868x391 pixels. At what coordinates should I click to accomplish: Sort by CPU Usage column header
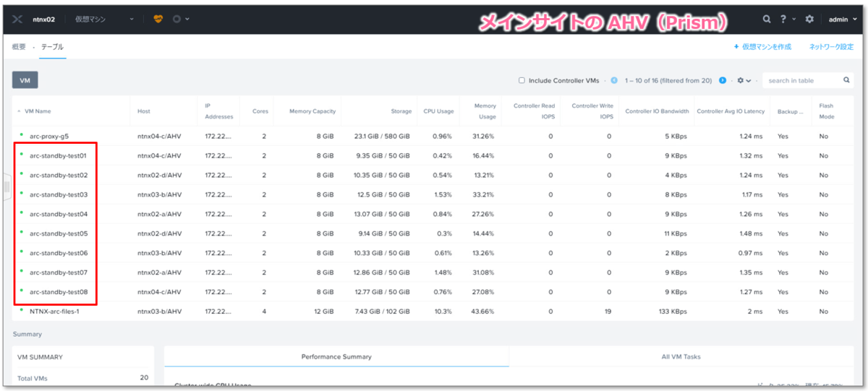pyautogui.click(x=438, y=111)
